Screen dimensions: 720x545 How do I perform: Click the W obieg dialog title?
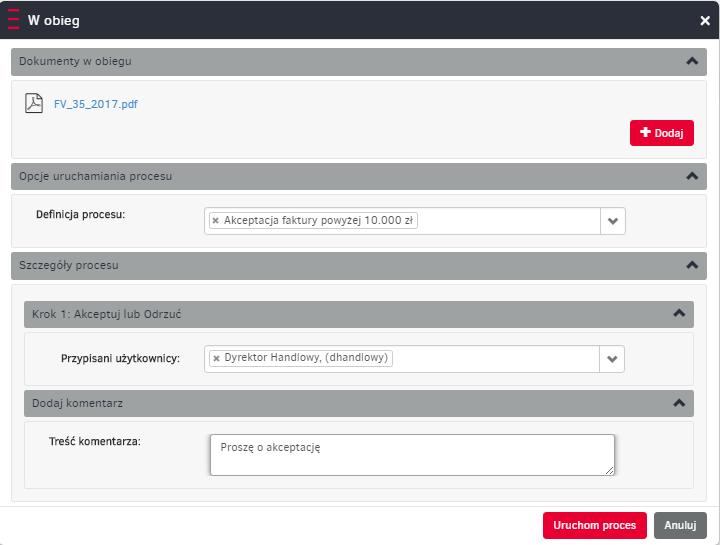(54, 21)
